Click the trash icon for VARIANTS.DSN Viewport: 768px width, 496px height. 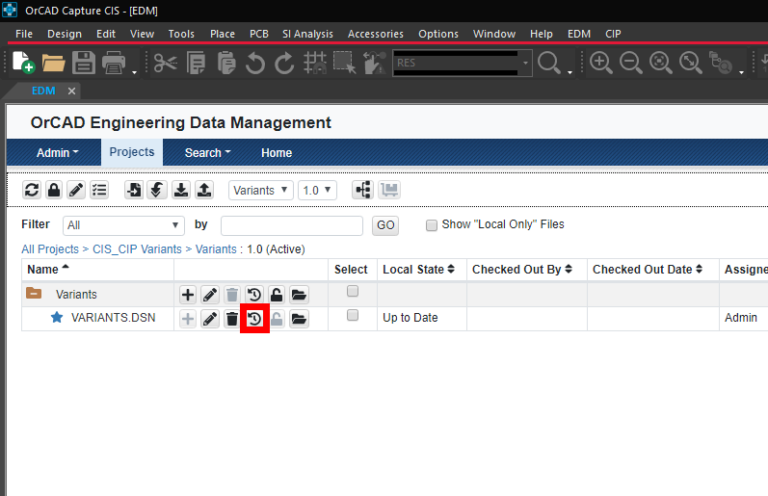232,319
